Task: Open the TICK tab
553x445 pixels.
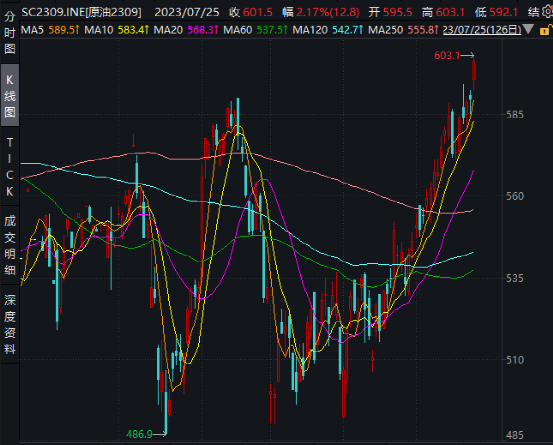Action: tap(10, 167)
